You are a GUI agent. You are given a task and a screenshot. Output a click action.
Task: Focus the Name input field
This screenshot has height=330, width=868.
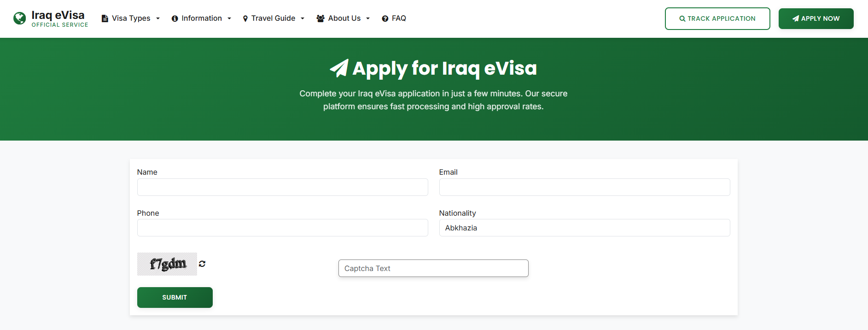(282, 187)
